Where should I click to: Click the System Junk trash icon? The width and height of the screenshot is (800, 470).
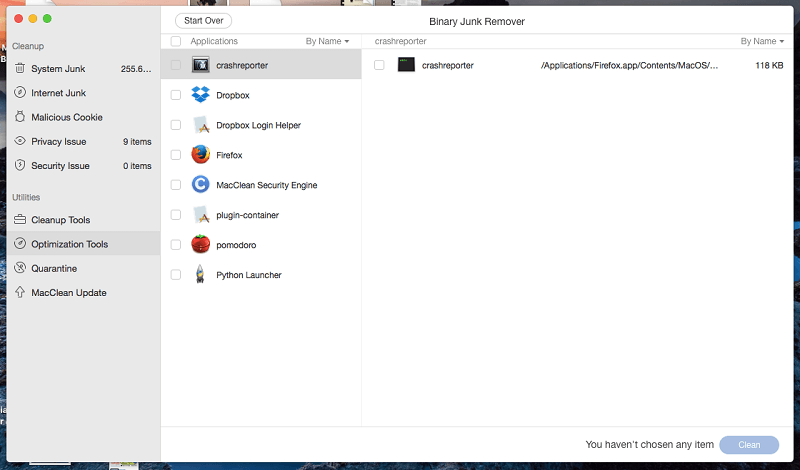[x=20, y=68]
